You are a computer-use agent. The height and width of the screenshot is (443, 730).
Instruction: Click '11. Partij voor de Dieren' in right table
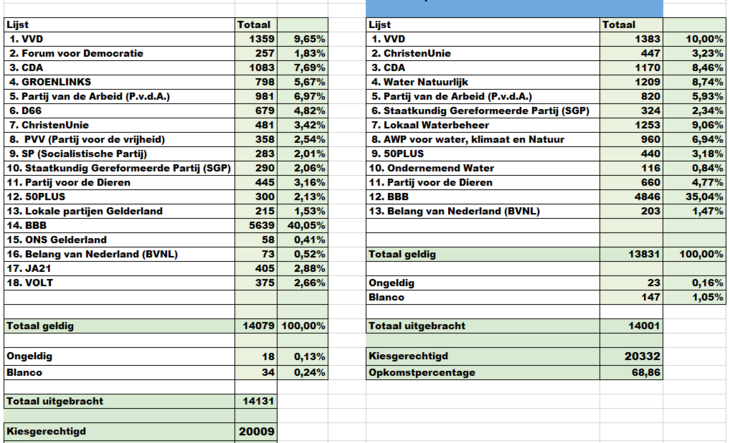[483, 182]
